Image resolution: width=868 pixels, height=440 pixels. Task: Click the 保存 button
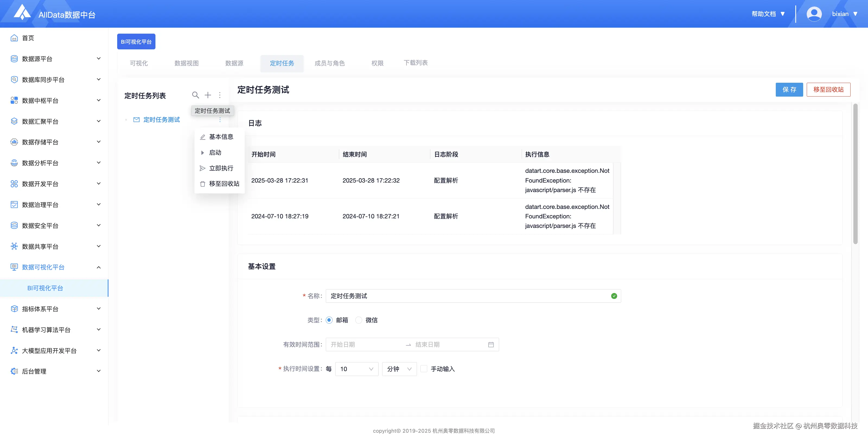coord(789,89)
